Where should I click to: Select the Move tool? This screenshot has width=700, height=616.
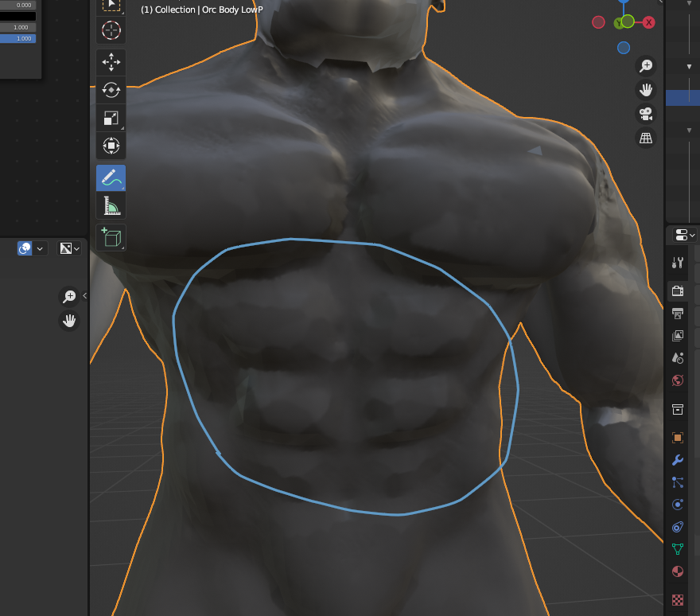tap(111, 62)
